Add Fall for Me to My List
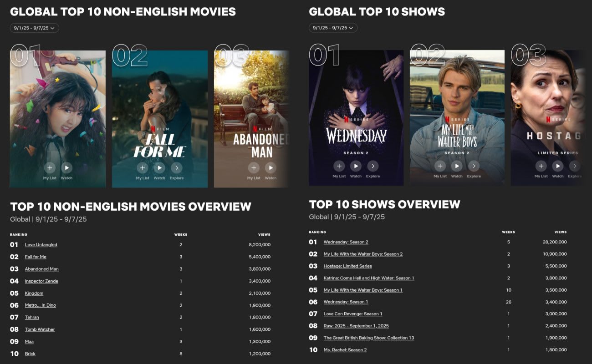 [x=142, y=167]
